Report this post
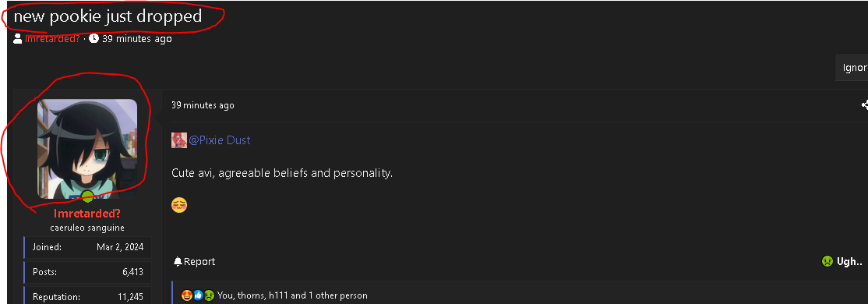The height and width of the screenshot is (304, 868). [x=194, y=261]
